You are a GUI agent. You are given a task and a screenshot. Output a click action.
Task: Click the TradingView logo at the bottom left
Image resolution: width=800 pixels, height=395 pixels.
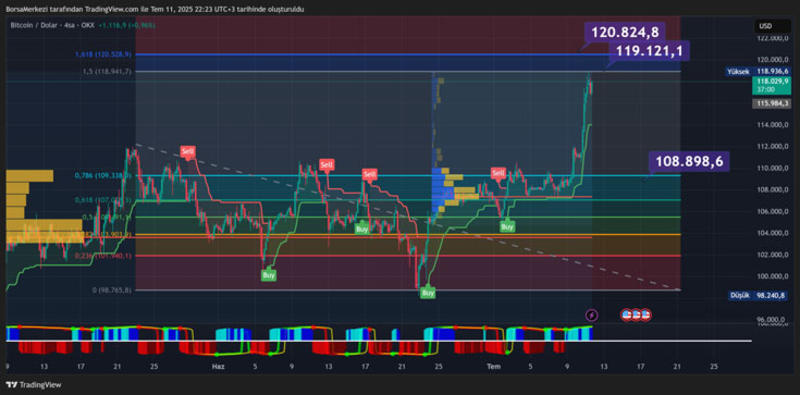point(34,385)
